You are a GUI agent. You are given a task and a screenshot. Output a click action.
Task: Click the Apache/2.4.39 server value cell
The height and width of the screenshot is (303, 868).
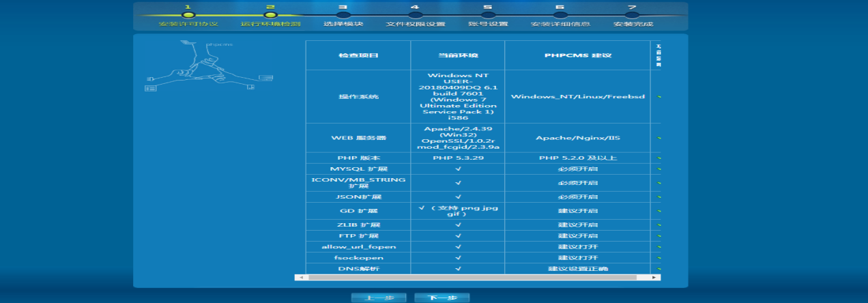pyautogui.click(x=458, y=138)
